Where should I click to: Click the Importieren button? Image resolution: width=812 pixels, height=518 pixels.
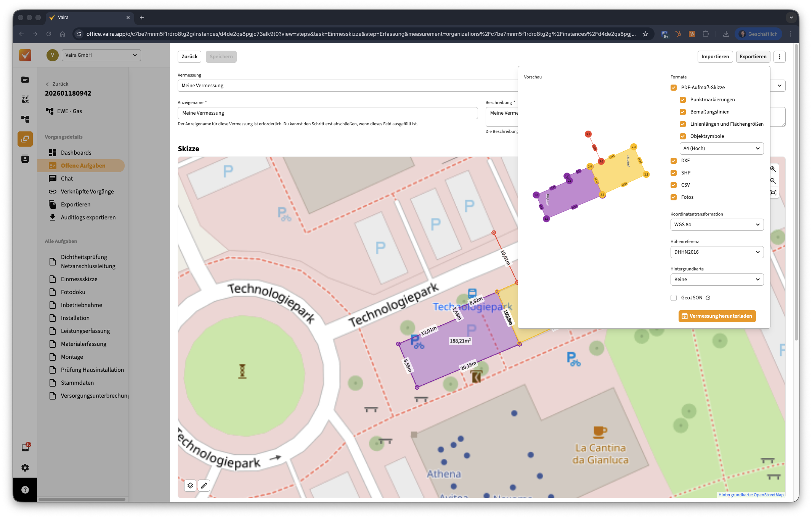coord(715,57)
